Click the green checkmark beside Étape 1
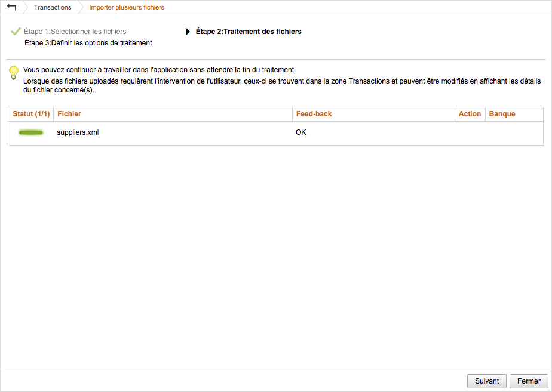Viewport: 552px width, 392px height. [x=16, y=32]
